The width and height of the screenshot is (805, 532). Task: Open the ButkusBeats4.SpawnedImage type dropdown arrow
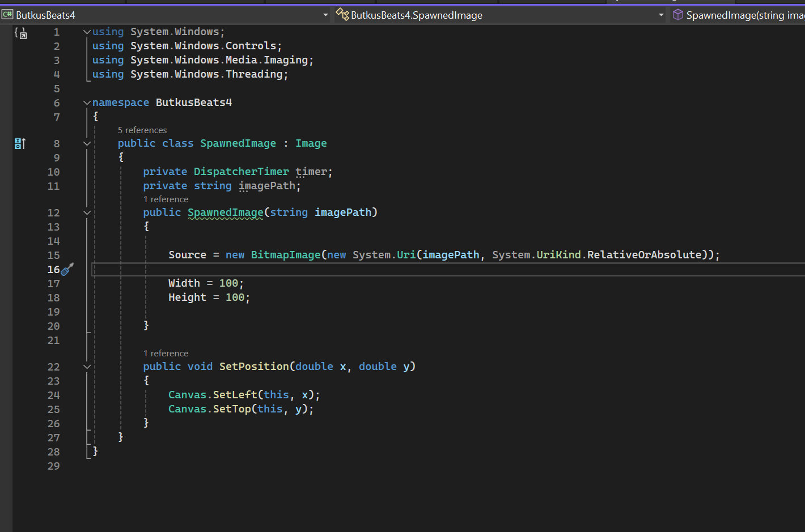point(661,15)
